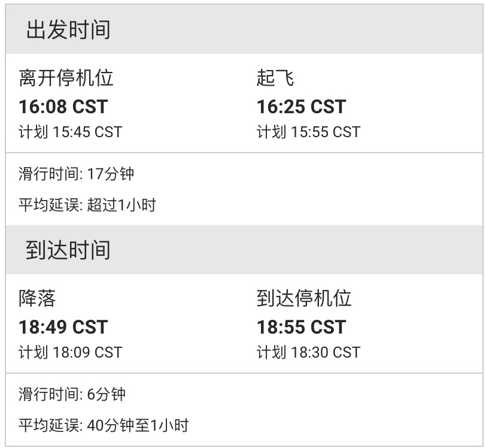Click the landing time 18:49 CST

click(x=63, y=327)
